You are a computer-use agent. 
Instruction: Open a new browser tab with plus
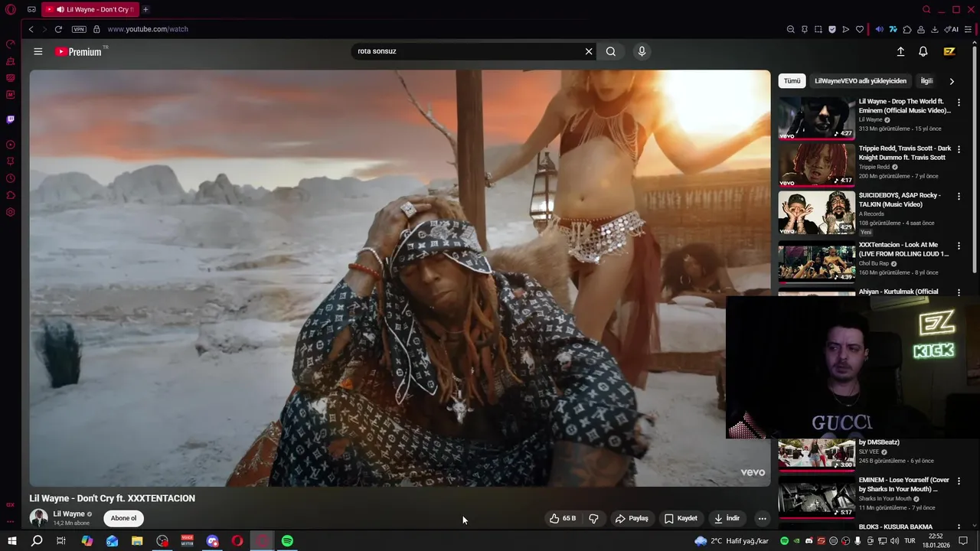(145, 9)
